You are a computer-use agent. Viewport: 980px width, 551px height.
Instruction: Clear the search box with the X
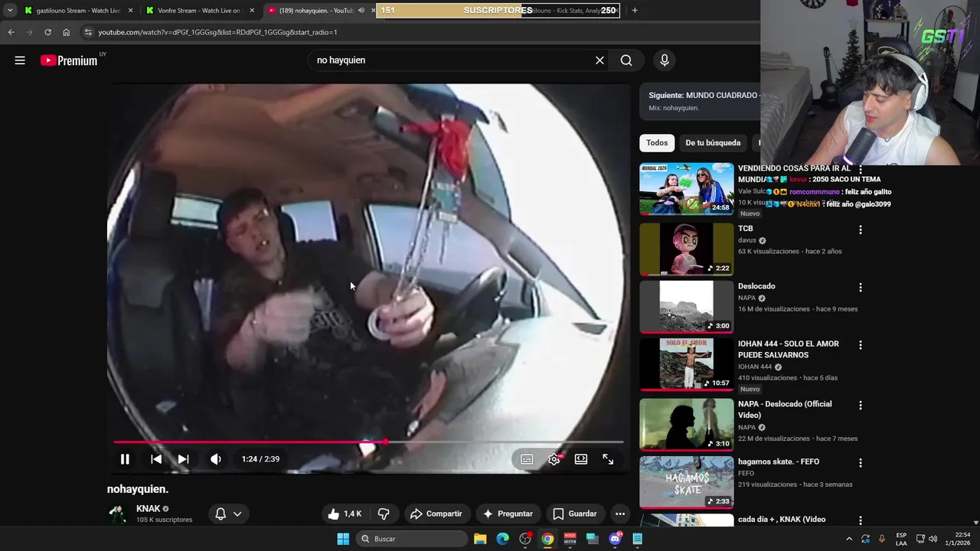[599, 60]
